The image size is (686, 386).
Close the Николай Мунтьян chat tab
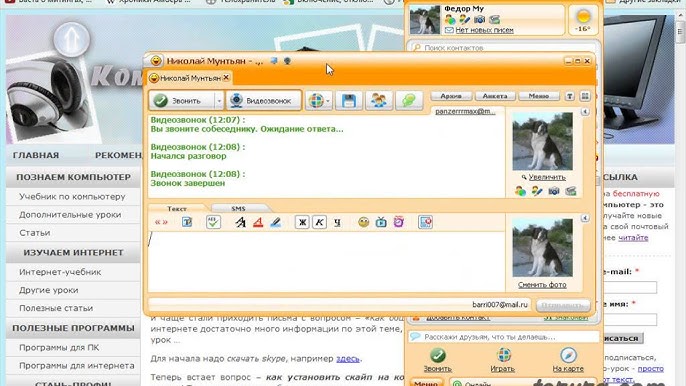[x=226, y=77]
